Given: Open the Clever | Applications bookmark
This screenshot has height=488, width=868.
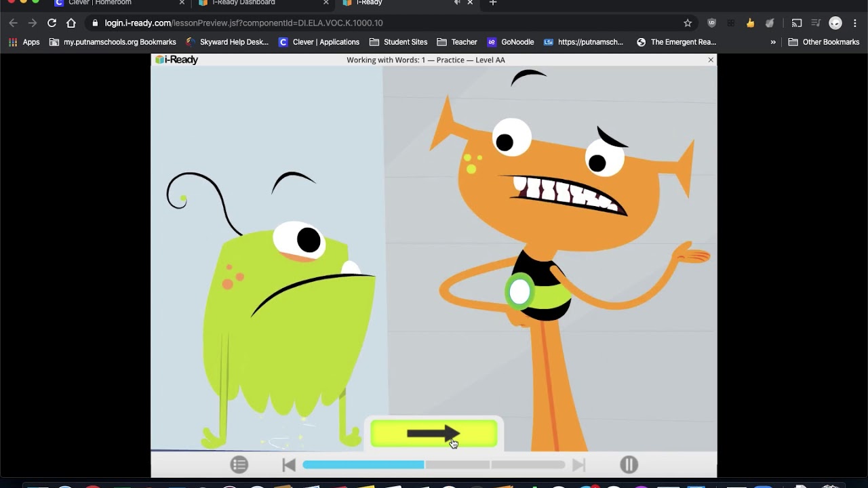Looking at the screenshot, I should point(319,42).
